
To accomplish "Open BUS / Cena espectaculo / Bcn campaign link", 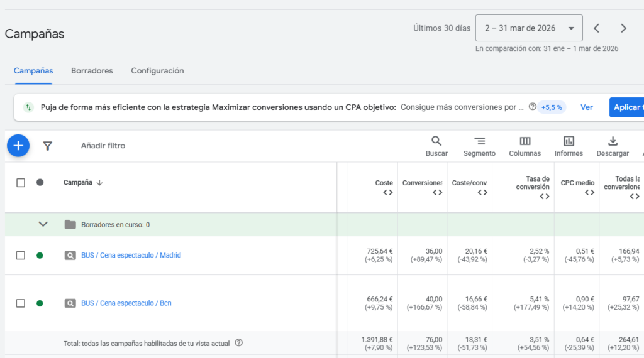I will [126, 303].
